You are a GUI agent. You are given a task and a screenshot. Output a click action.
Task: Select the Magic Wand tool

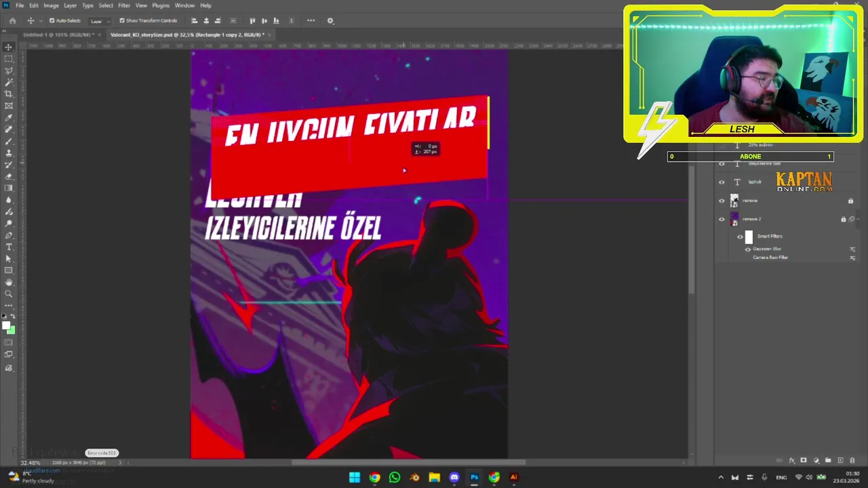pyautogui.click(x=9, y=82)
